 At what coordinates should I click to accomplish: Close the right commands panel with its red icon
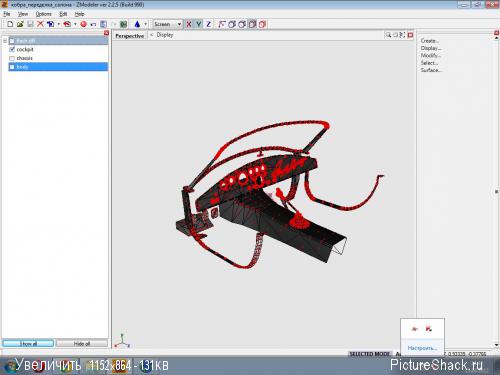click(x=497, y=33)
